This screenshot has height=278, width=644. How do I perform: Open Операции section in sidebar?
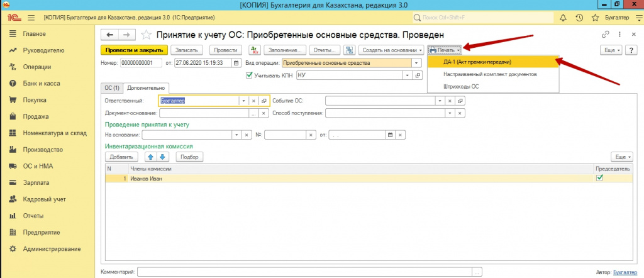[37, 67]
